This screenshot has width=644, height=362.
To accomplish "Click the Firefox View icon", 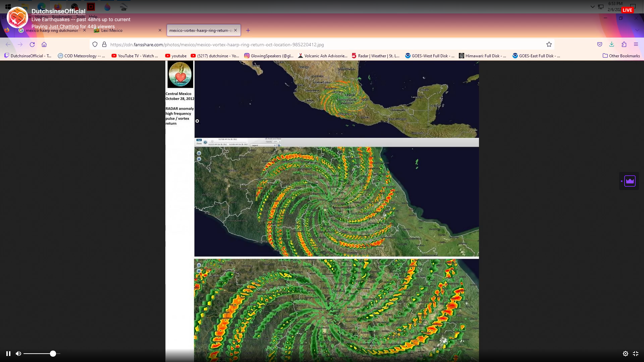I will (7, 30).
